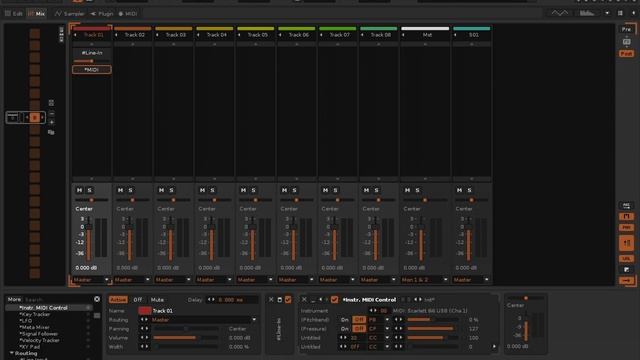This screenshot has width=640, height=360.
Task: Select *Meta Mixer in device list
Action: coord(35,327)
